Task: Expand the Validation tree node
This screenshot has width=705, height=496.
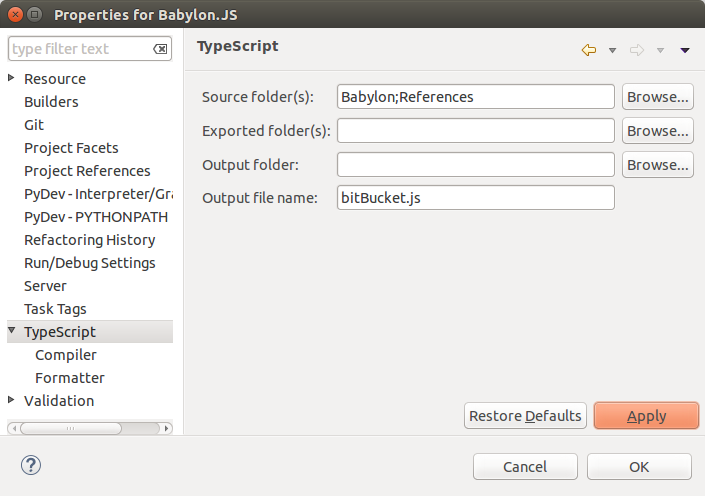Action: [x=11, y=399]
